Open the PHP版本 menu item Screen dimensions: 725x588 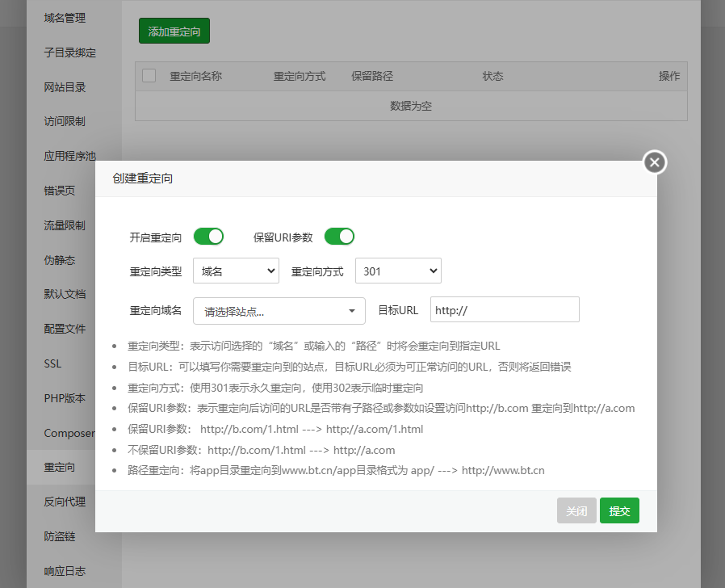click(65, 398)
